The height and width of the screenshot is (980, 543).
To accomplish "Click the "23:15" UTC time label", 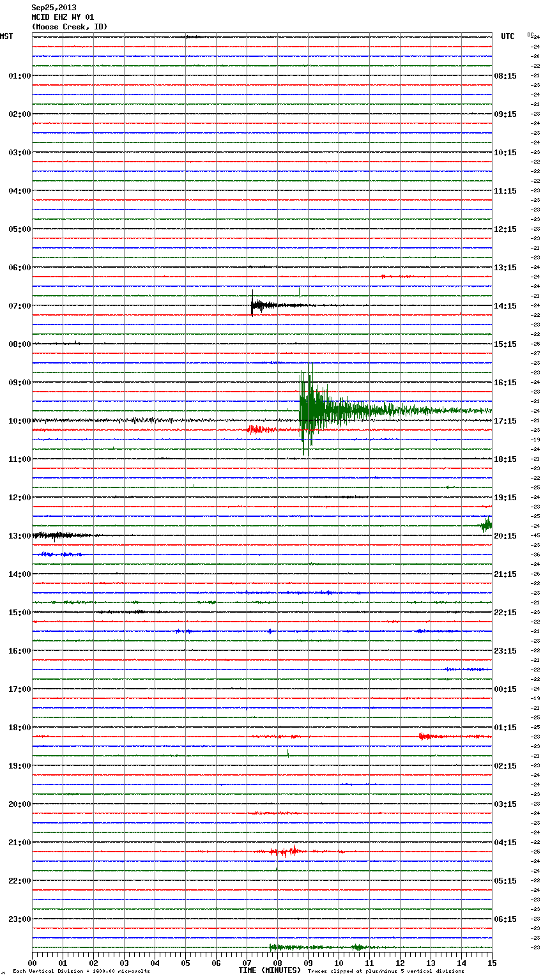I will 505,651.
